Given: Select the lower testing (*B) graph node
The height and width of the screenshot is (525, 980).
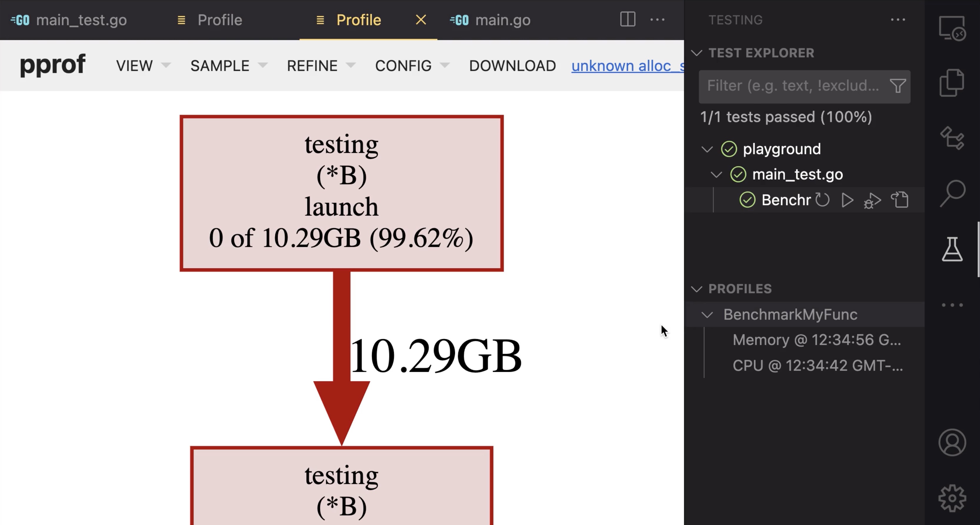Looking at the screenshot, I should tap(342, 486).
